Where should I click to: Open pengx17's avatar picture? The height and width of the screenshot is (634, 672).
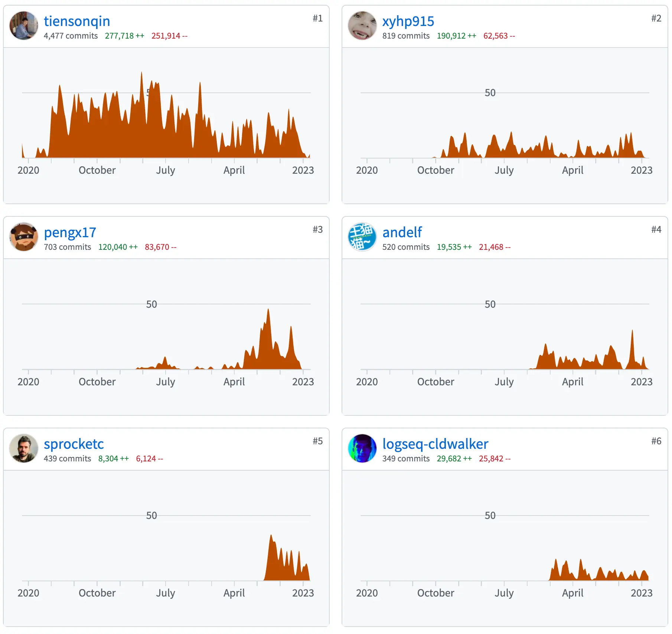click(24, 237)
